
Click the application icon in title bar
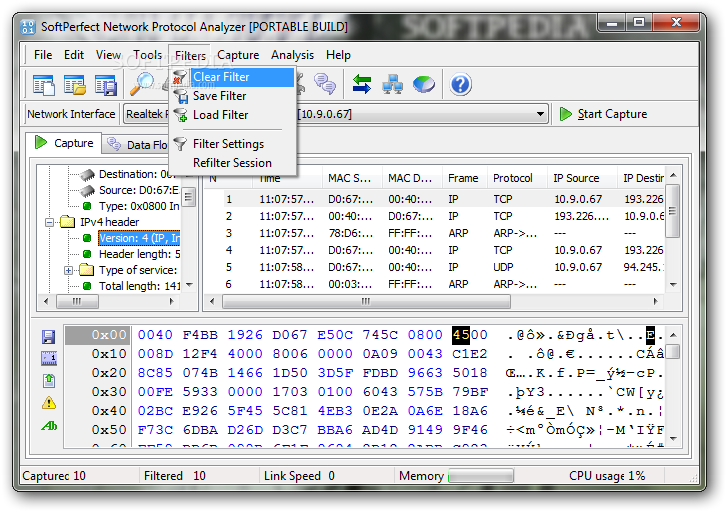(x=28, y=26)
